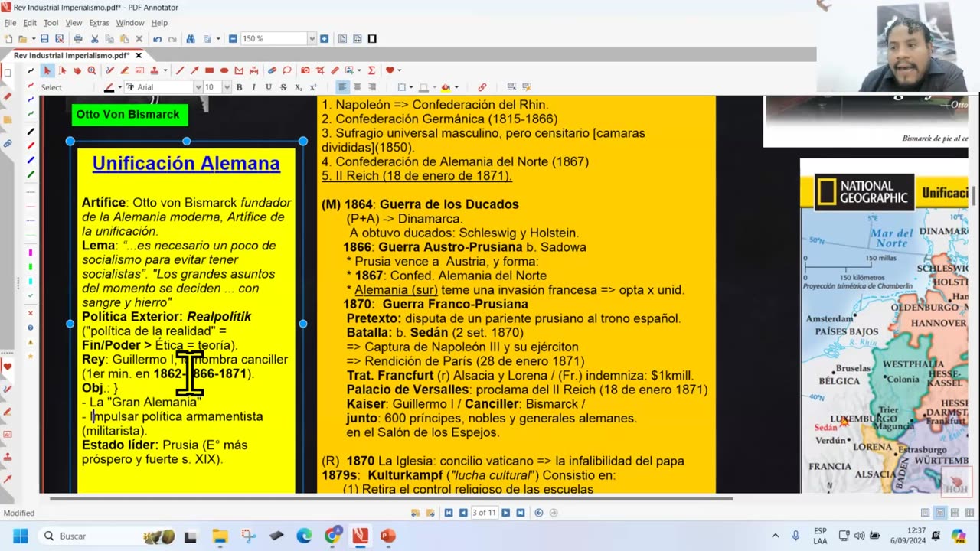Image resolution: width=980 pixels, height=551 pixels.
Task: Select the arrow Select tool
Action: pos(47,70)
